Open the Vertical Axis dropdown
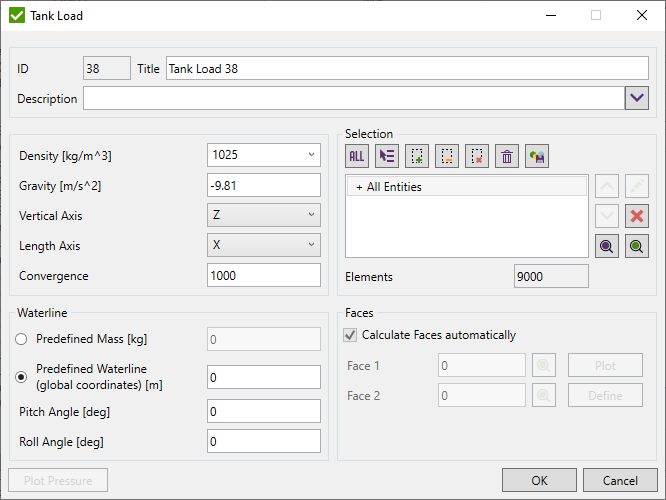666x500 pixels. point(311,215)
